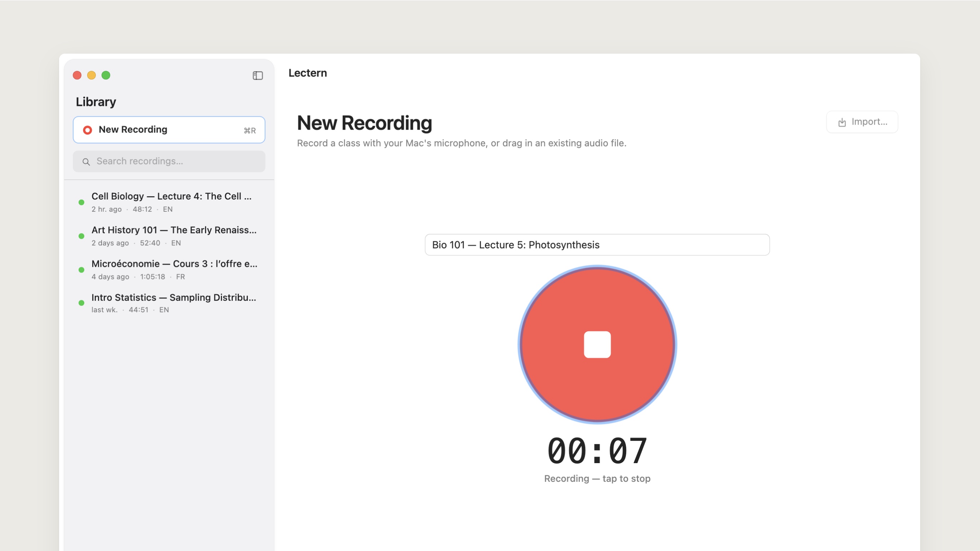Close the window with the red button
The height and width of the screenshot is (551, 980).
77,75
